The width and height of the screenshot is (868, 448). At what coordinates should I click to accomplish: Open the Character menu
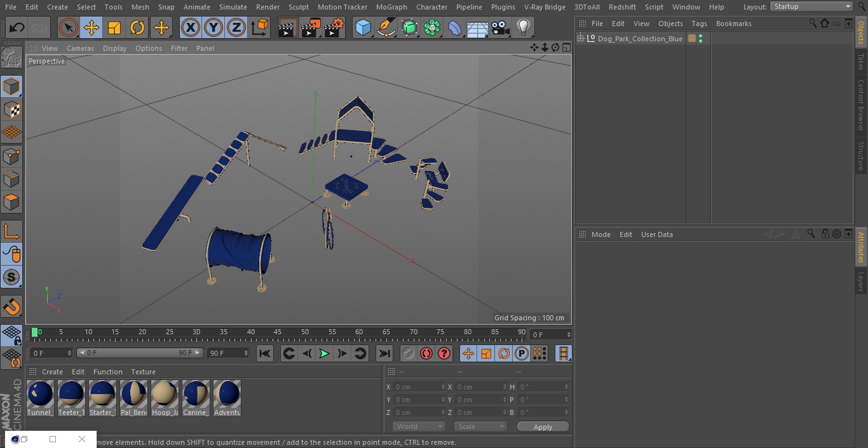(x=432, y=7)
